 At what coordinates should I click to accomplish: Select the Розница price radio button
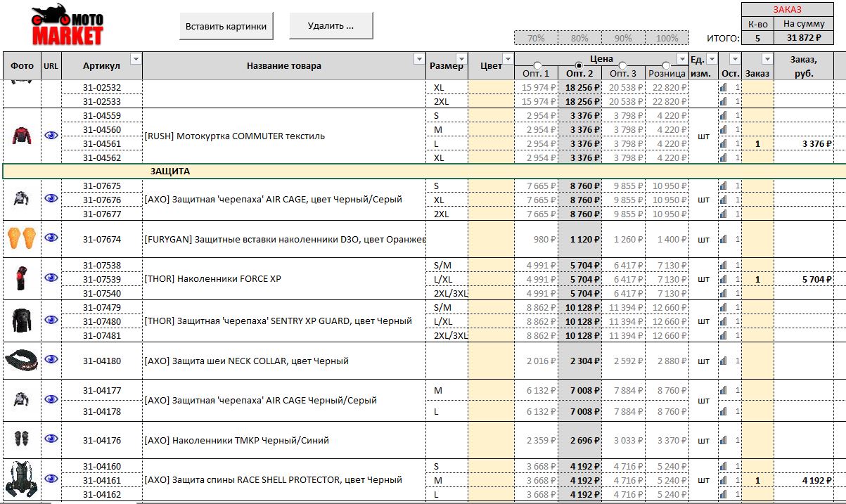click(x=666, y=66)
